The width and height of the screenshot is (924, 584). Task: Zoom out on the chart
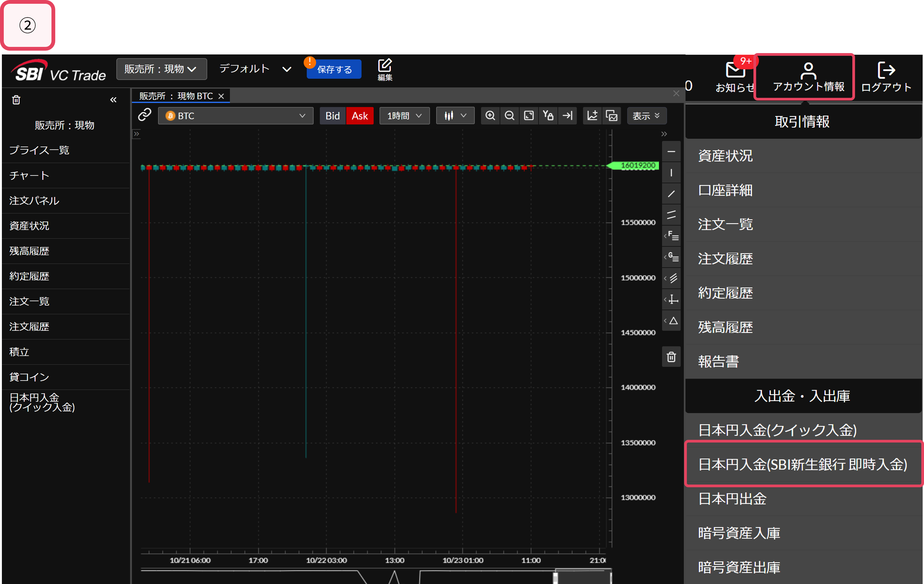click(509, 116)
